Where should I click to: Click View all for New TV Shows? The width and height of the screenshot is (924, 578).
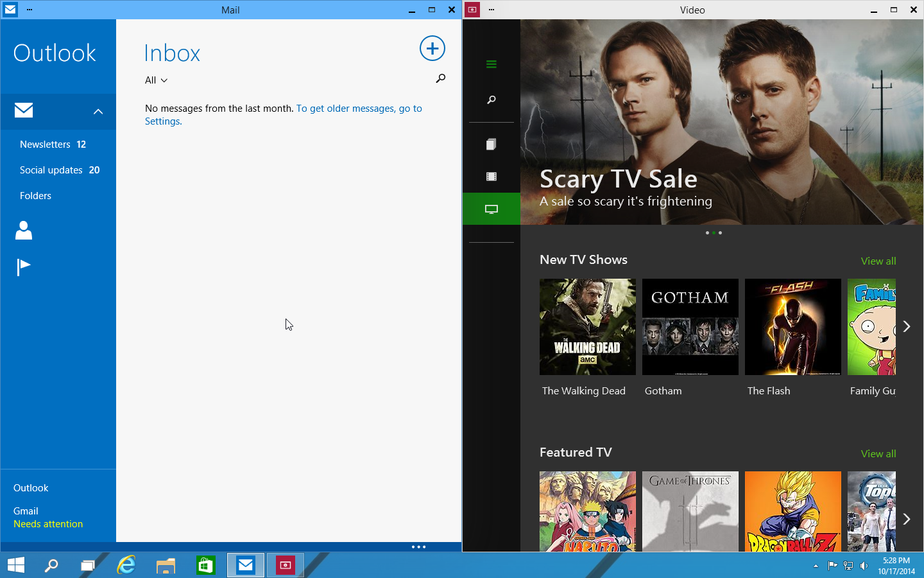tap(878, 261)
